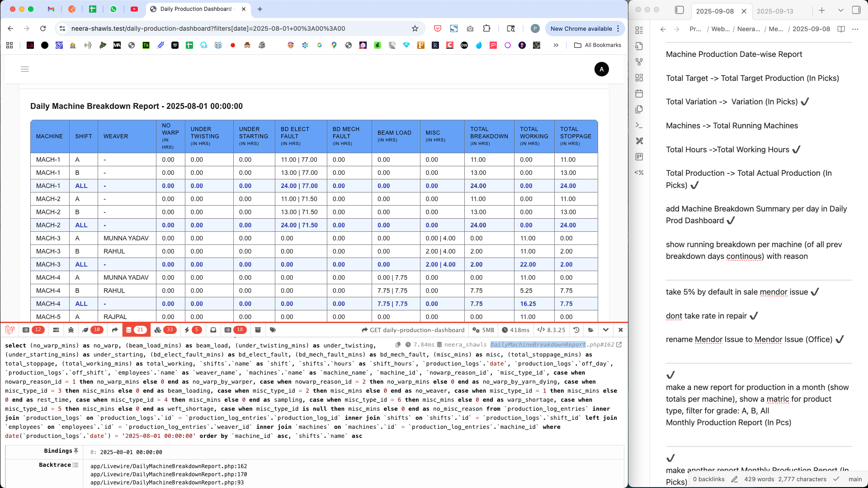
Task: Open DailyMachineBreakdownReport.php#162 in editor link
Action: pyautogui.click(x=619, y=344)
